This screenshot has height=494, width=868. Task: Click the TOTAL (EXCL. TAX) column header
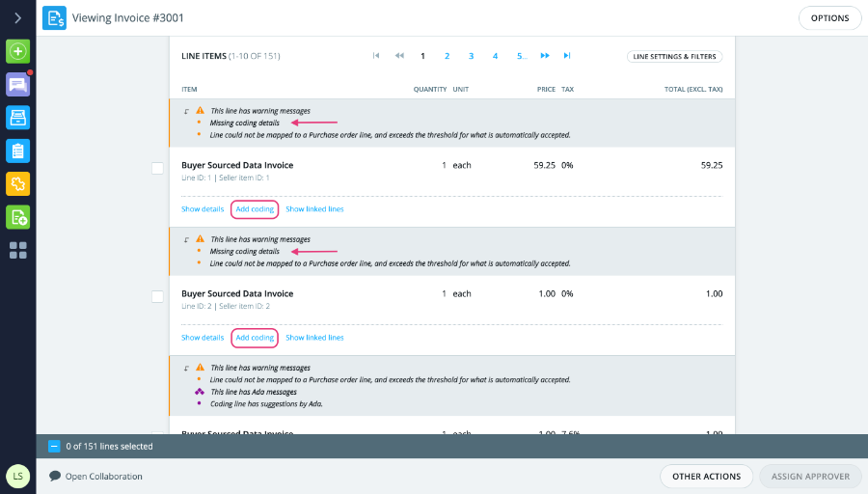(x=693, y=89)
